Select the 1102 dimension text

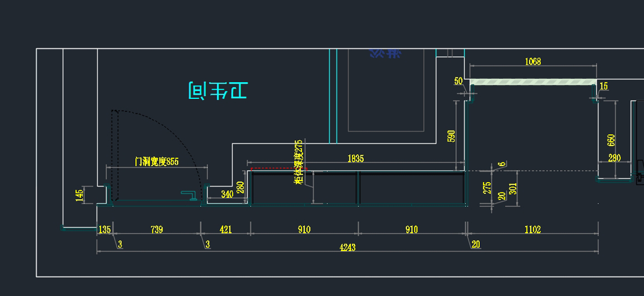[x=532, y=230]
